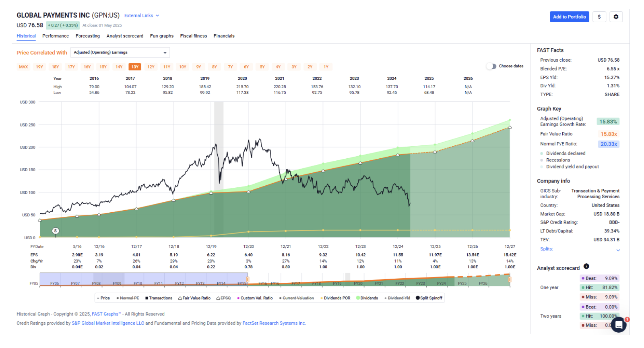This screenshot has width=644, height=348.
Task: Toggle Price line in the legend
Action: click(x=103, y=298)
